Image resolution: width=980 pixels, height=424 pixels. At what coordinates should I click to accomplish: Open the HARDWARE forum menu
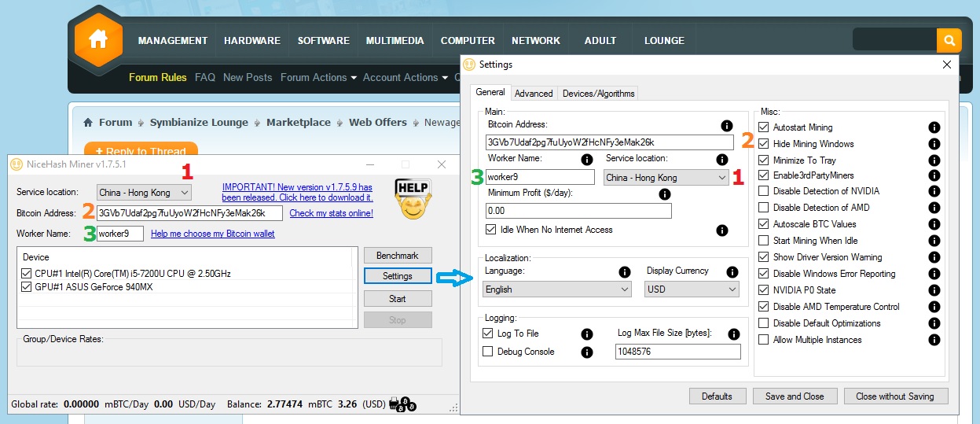[x=252, y=40]
